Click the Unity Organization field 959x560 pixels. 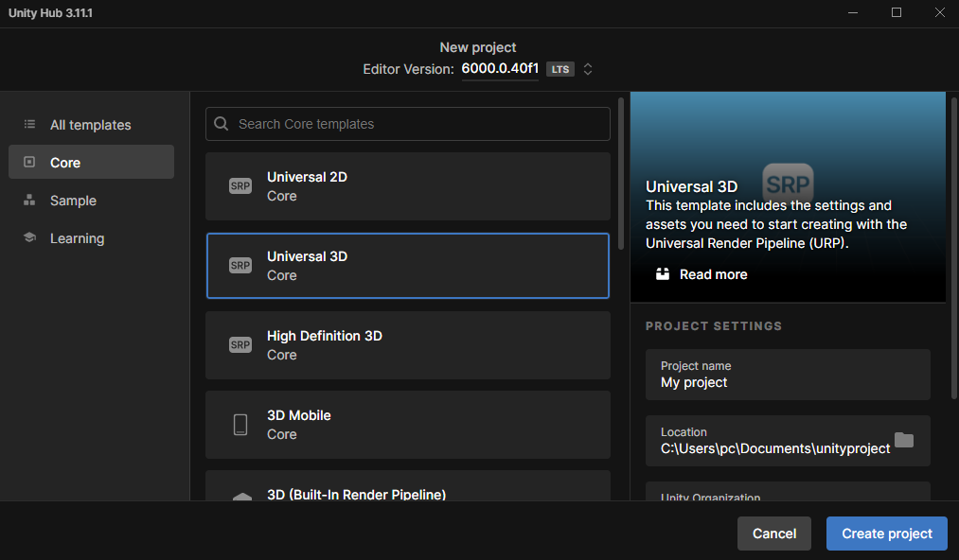tap(788, 492)
